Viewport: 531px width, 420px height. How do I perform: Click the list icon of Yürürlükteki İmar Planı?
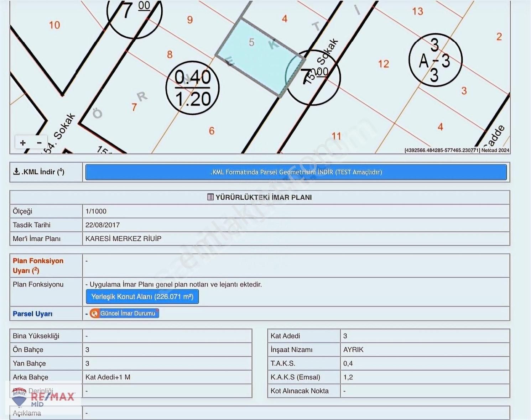coord(210,197)
